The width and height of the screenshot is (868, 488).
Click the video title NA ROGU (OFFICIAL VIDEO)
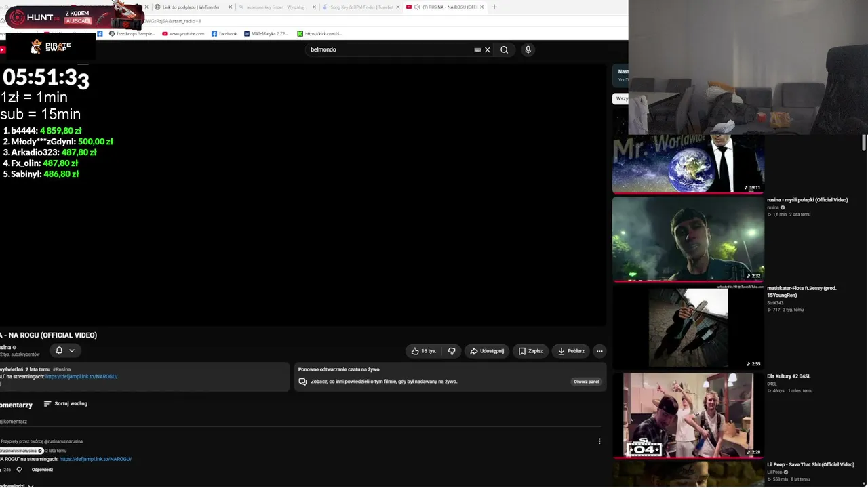[49, 335]
